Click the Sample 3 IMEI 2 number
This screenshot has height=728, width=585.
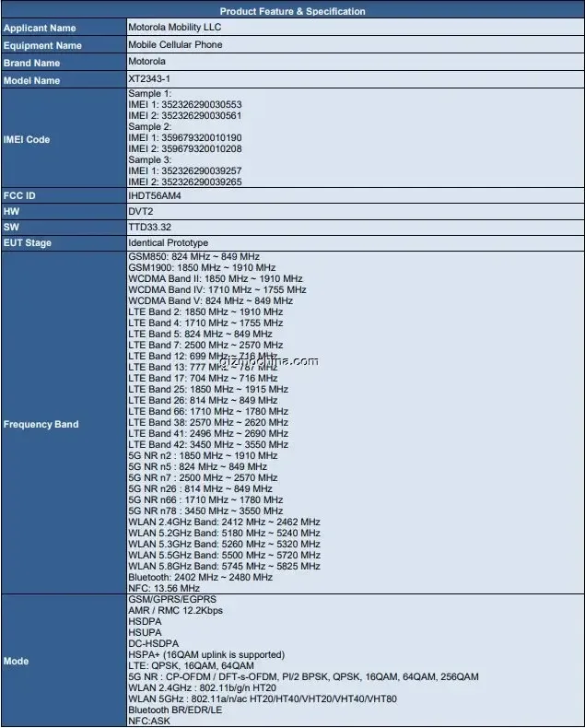coord(184,182)
